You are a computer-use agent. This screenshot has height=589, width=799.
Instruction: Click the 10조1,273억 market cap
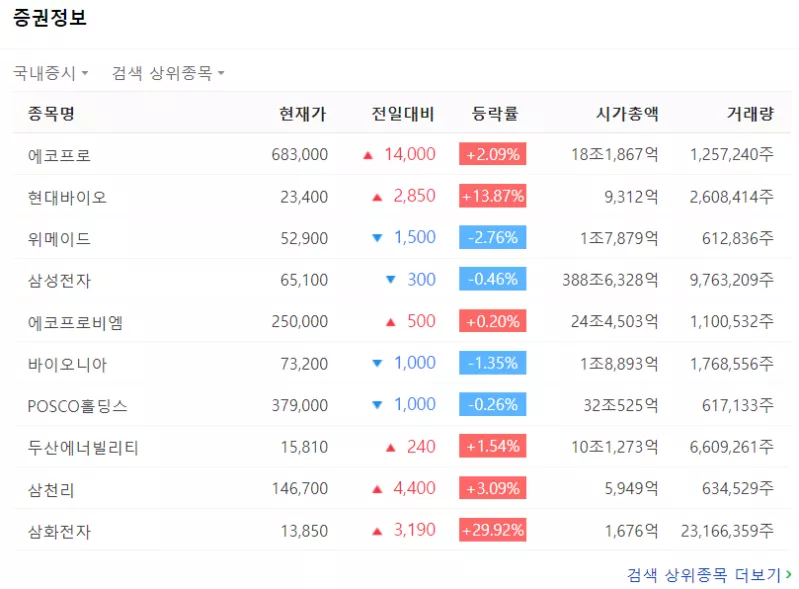615,447
